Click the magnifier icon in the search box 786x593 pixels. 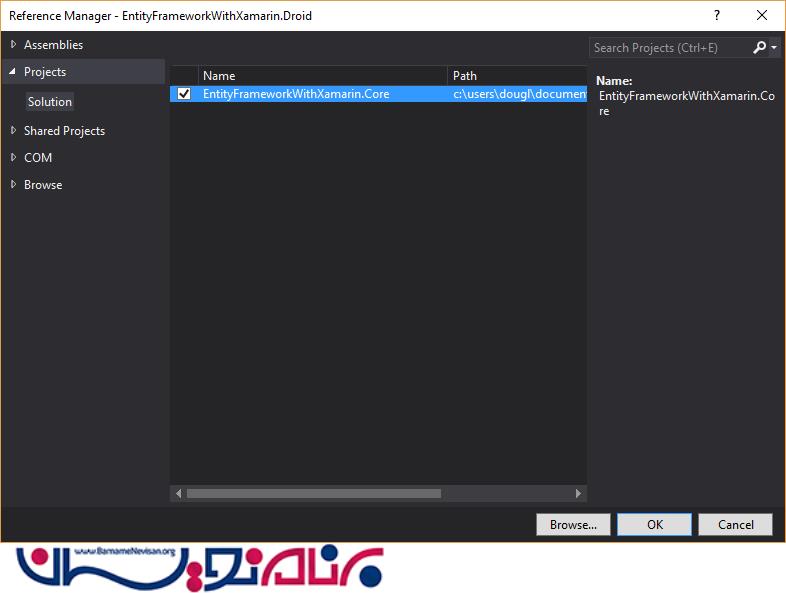tap(760, 47)
